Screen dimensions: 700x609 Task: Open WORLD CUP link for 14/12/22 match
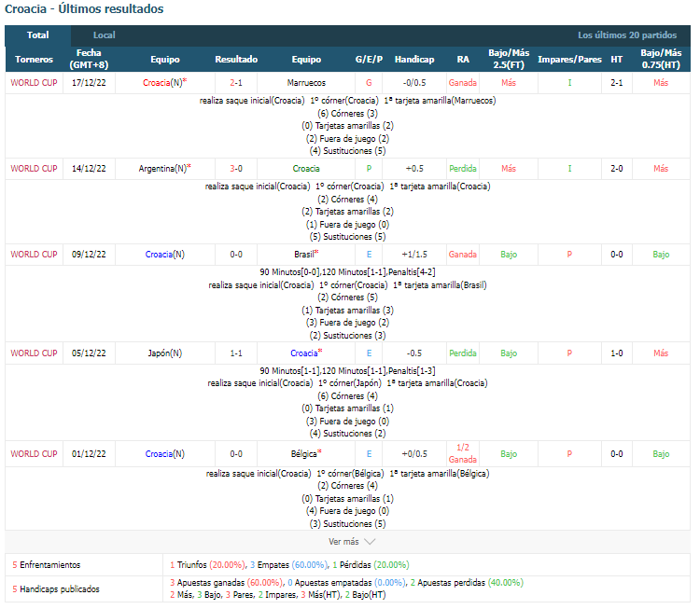coord(34,169)
